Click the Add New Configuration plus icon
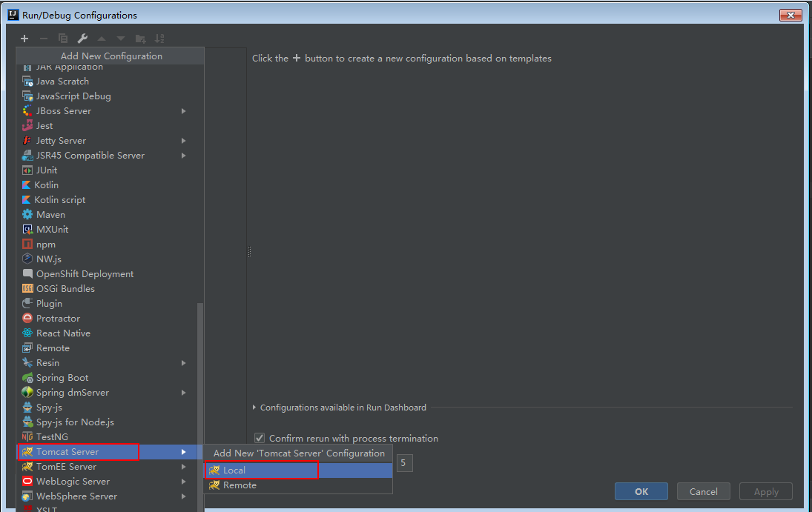The image size is (812, 512). [x=24, y=39]
